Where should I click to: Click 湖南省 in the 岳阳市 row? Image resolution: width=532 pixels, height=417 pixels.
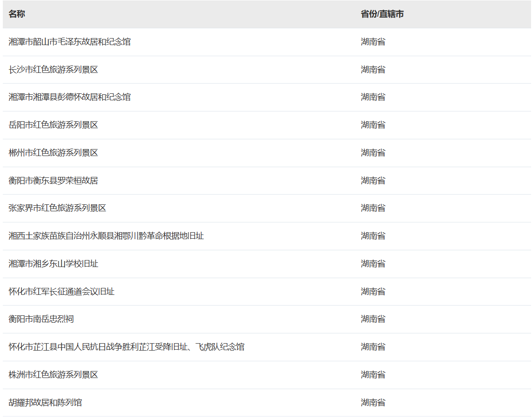(373, 125)
